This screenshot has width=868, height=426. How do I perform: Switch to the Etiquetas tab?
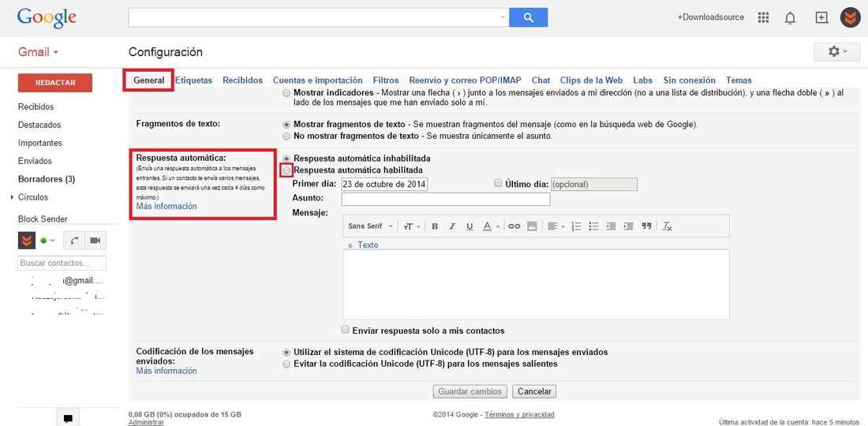click(x=194, y=80)
